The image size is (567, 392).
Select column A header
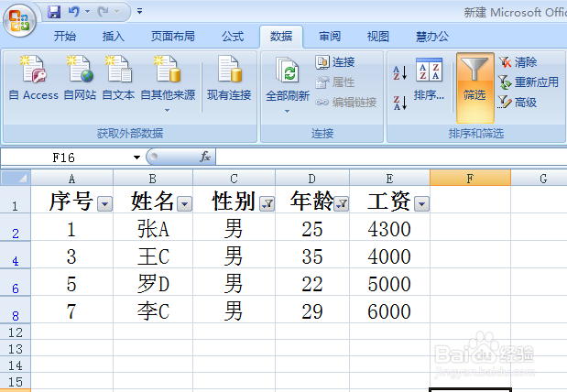pyautogui.click(x=72, y=179)
